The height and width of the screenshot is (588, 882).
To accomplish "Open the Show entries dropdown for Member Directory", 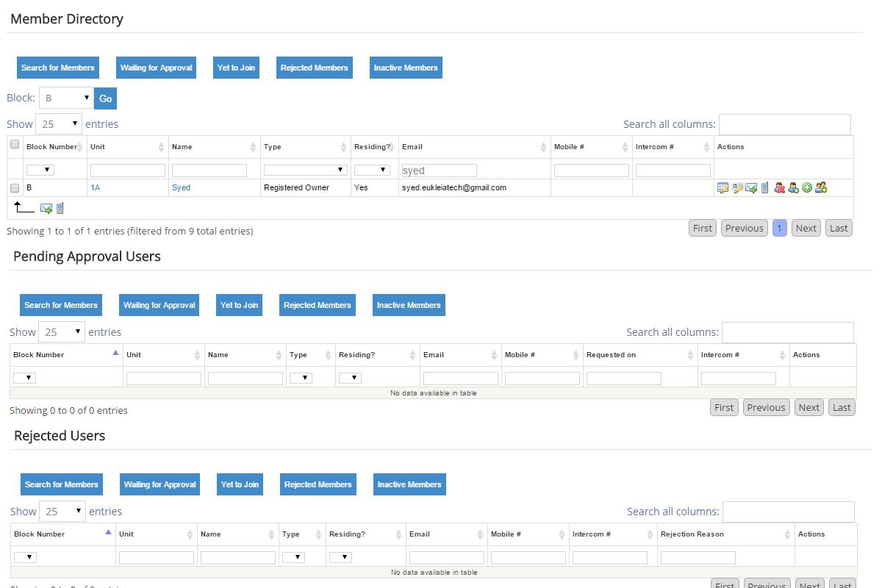I will pos(59,123).
